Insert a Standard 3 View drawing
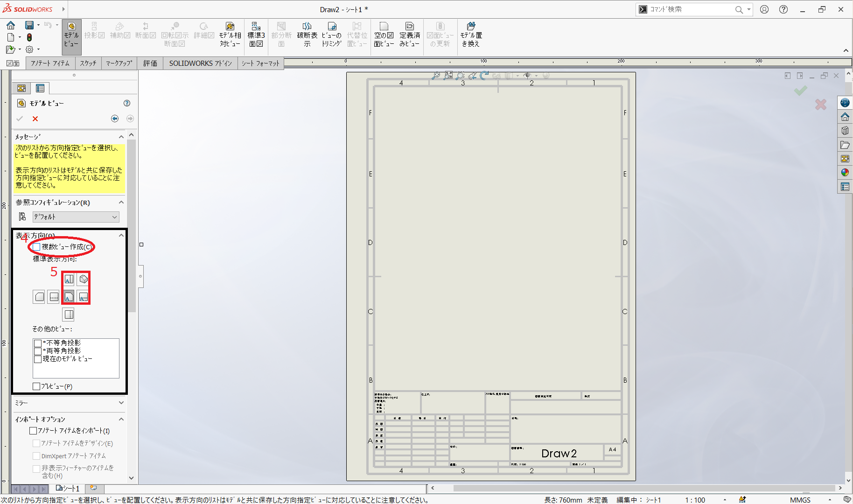Screen dimensions: 853x504 tap(256, 35)
